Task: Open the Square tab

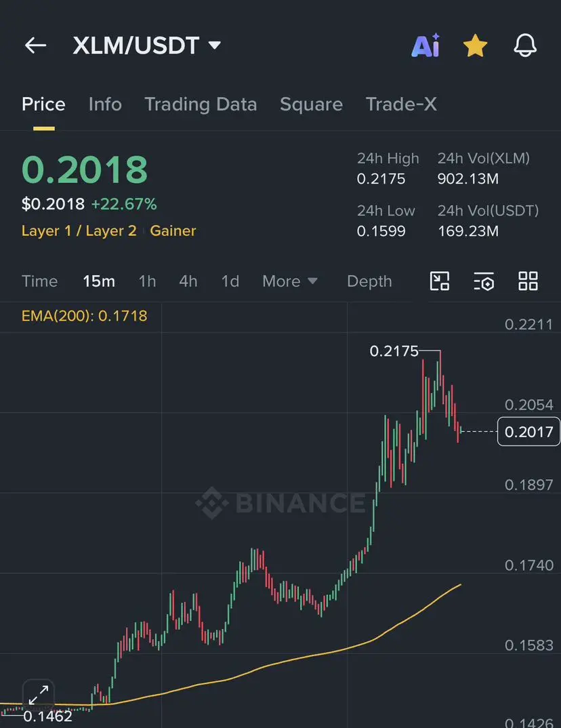Action: coord(312,104)
